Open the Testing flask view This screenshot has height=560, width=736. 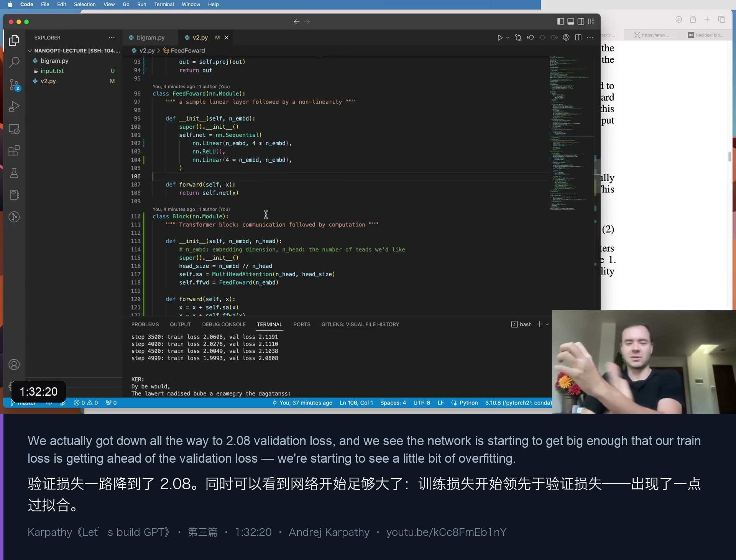pyautogui.click(x=14, y=173)
